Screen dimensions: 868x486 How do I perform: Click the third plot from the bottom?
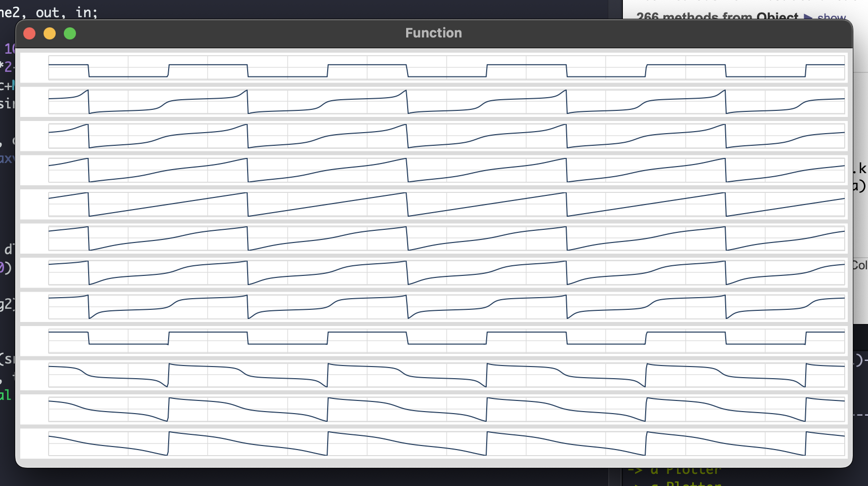tap(446, 375)
